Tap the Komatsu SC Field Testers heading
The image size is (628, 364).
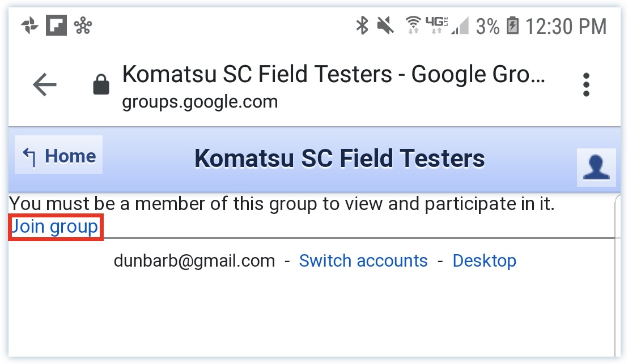coord(340,159)
